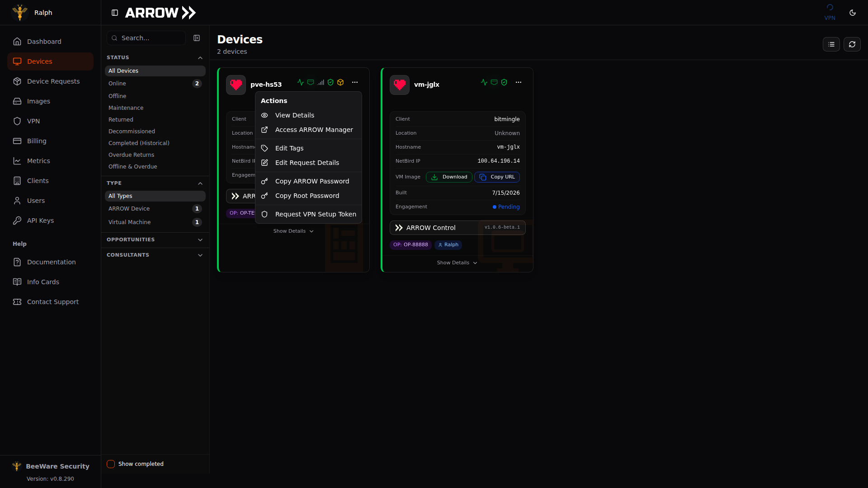Screen dimensions: 868x488
Task: Click ARROW Control button on vm-jglx card
Action: (x=458, y=228)
